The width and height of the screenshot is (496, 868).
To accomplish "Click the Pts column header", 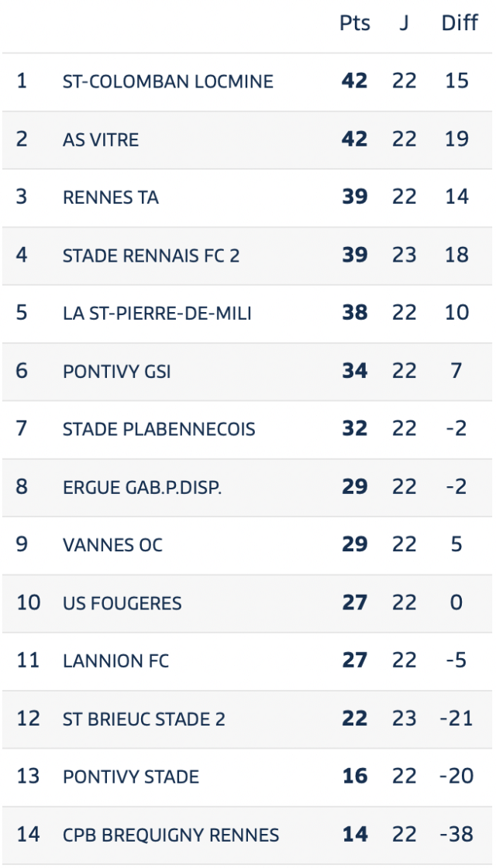I will pyautogui.click(x=355, y=24).
